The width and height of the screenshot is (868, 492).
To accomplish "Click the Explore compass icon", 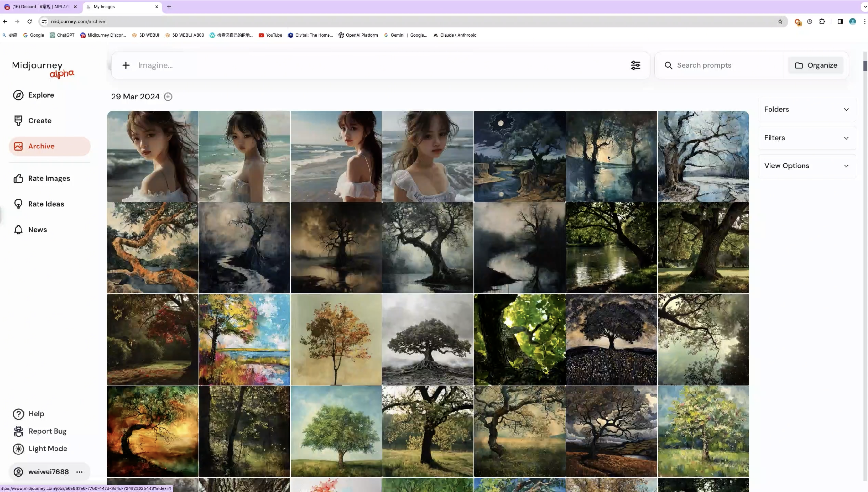I will pyautogui.click(x=18, y=95).
